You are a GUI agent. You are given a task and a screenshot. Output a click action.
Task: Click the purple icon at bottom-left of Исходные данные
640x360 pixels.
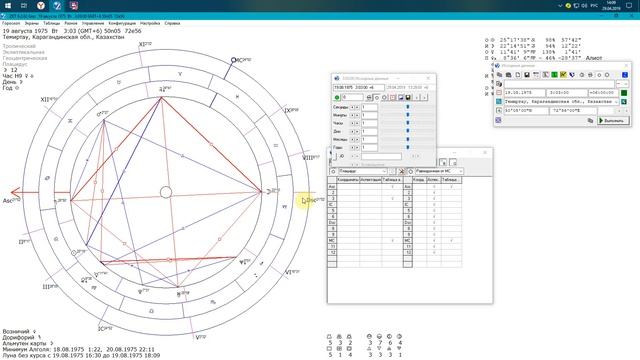pos(498,120)
